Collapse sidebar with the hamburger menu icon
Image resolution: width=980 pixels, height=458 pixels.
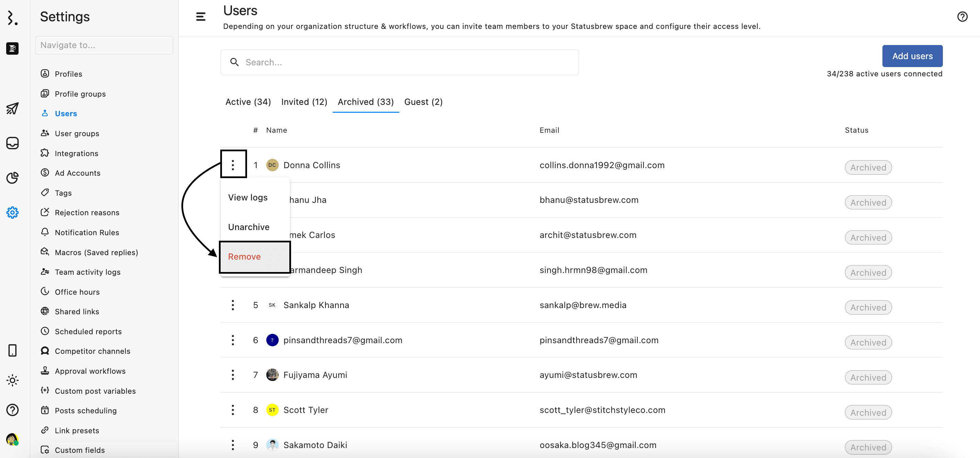[200, 17]
